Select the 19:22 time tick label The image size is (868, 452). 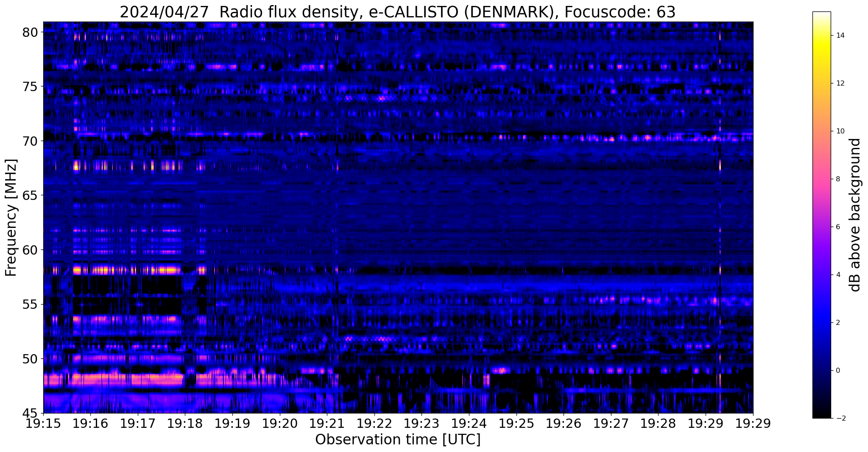tap(374, 423)
